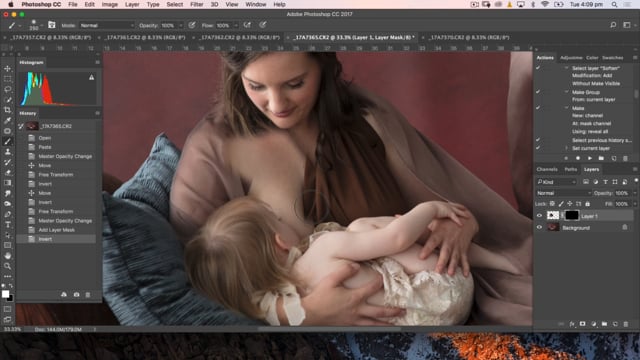Image resolution: width=640 pixels, height=360 pixels.
Task: Select the Rectangle shape tool
Action: pos(7,245)
